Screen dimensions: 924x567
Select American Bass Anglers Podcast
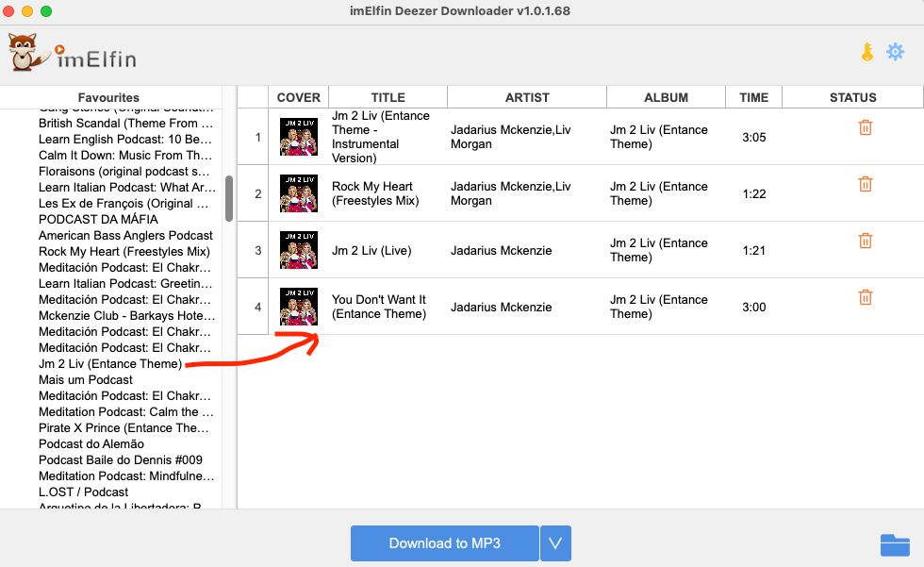click(x=125, y=235)
